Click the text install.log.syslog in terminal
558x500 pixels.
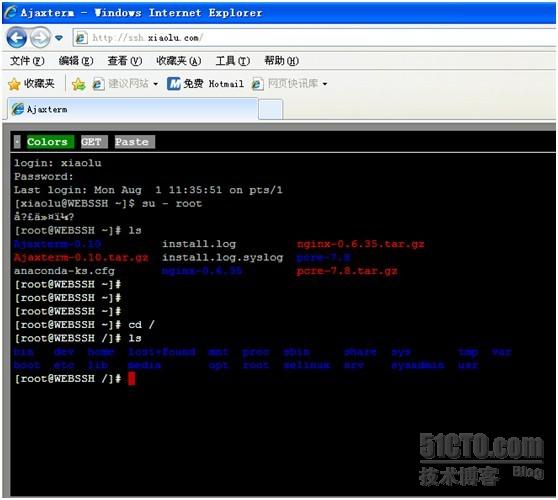[x=223, y=258]
